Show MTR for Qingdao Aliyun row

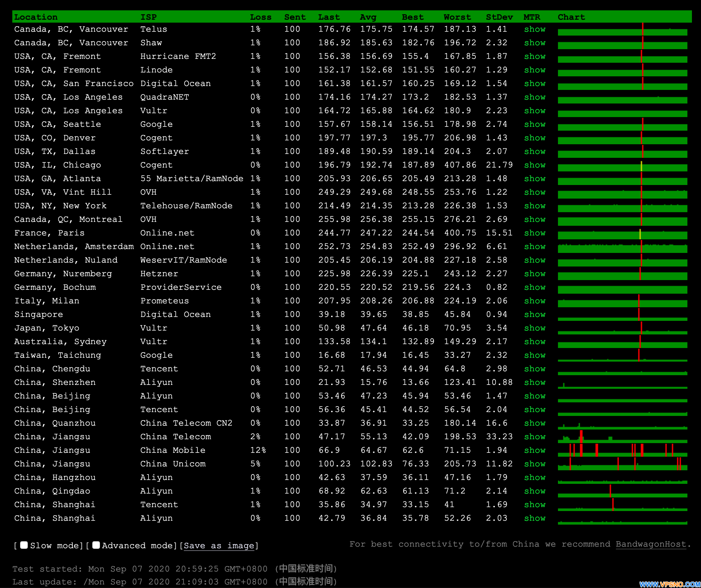click(535, 491)
